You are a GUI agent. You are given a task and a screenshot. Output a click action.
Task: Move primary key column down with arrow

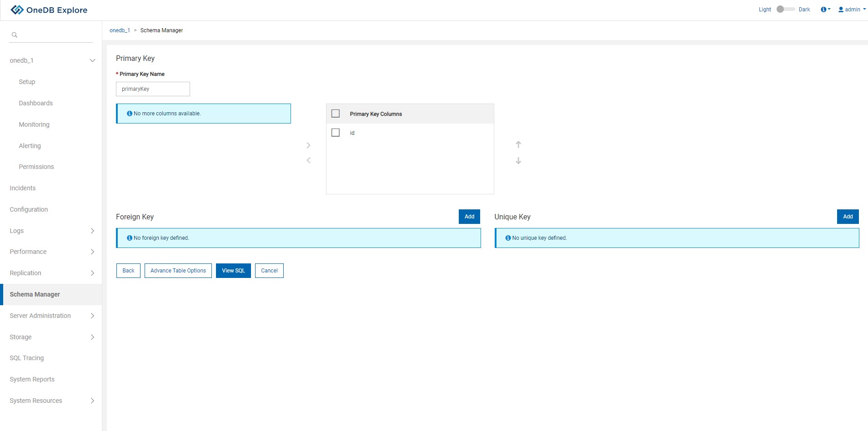(x=518, y=161)
